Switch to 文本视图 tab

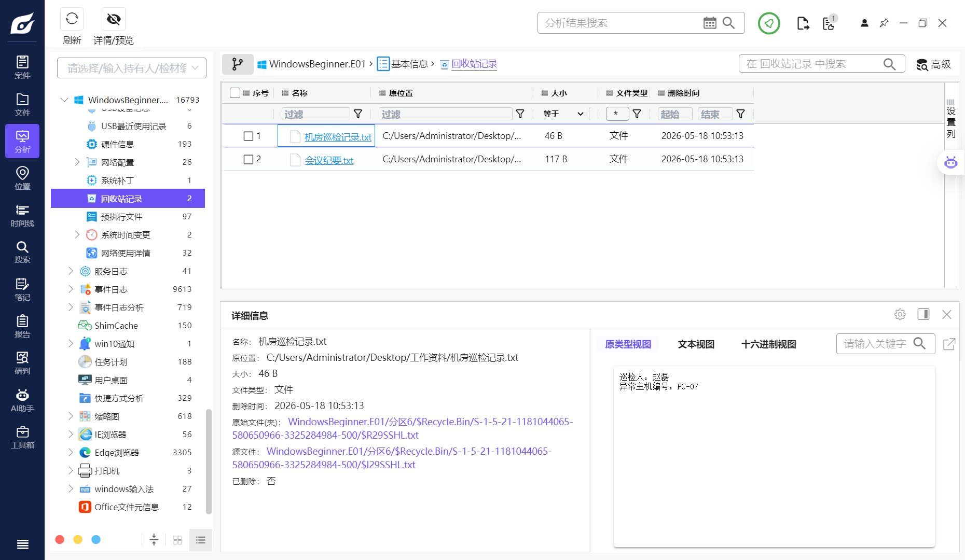tap(696, 344)
